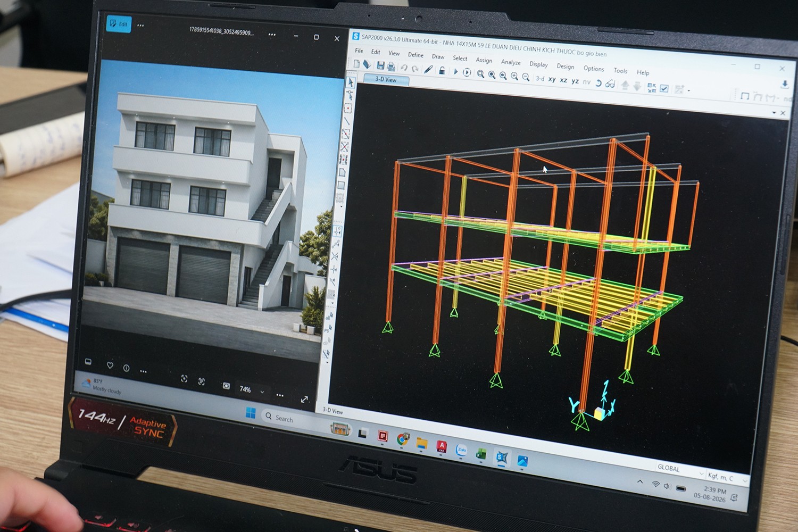798x532 pixels.
Task: Open the Define menu
Action: (x=415, y=55)
